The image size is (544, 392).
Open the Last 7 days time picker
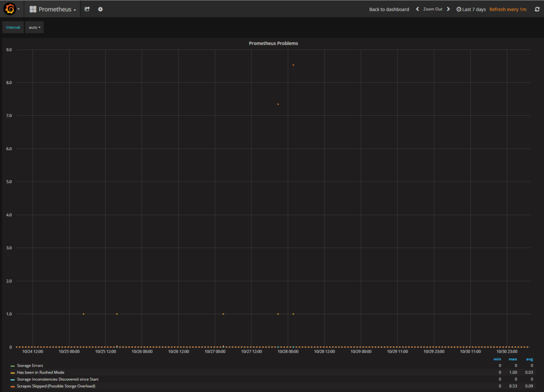[471, 9]
